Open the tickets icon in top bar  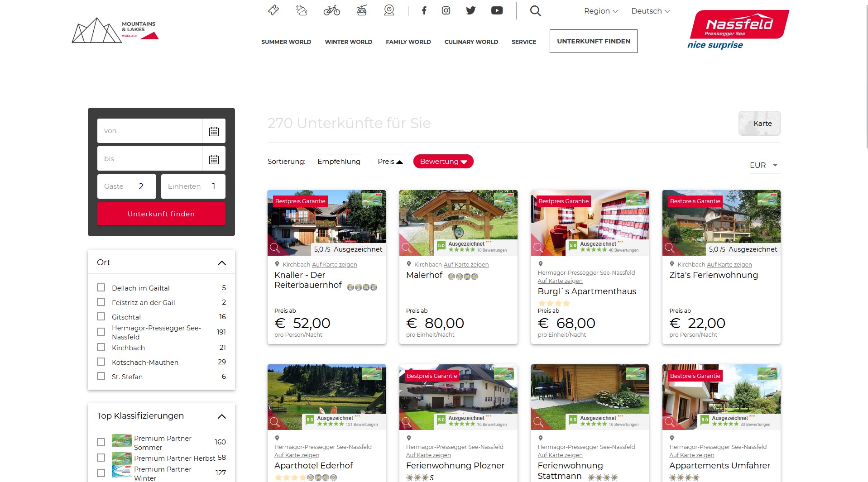(x=273, y=10)
